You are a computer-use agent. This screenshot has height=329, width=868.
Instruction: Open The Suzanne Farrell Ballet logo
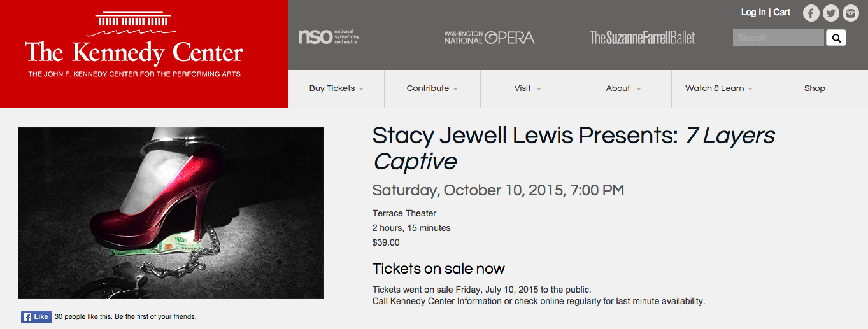click(x=642, y=38)
